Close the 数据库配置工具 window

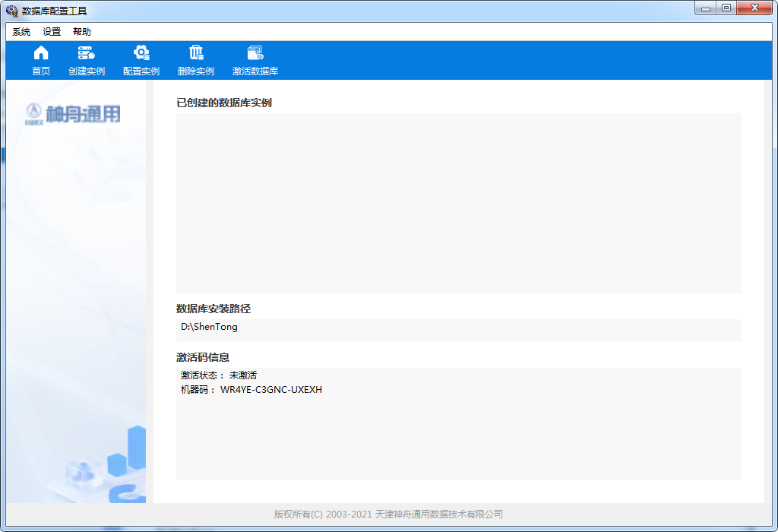pyautogui.click(x=754, y=8)
